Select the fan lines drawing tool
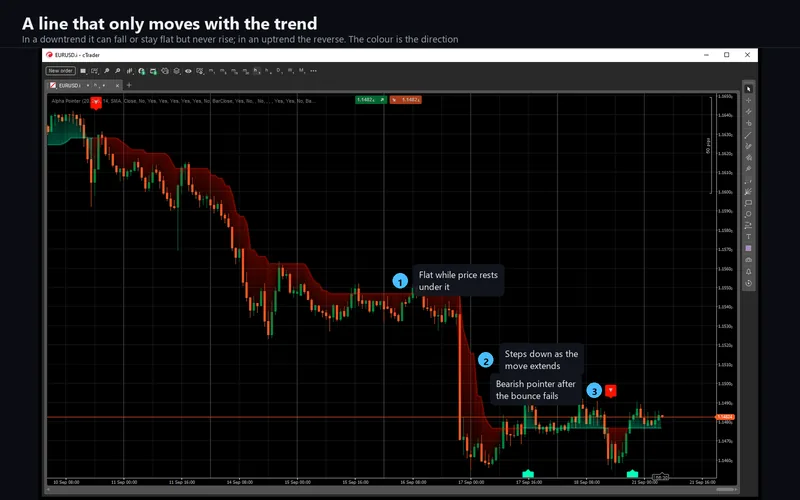 point(748,192)
